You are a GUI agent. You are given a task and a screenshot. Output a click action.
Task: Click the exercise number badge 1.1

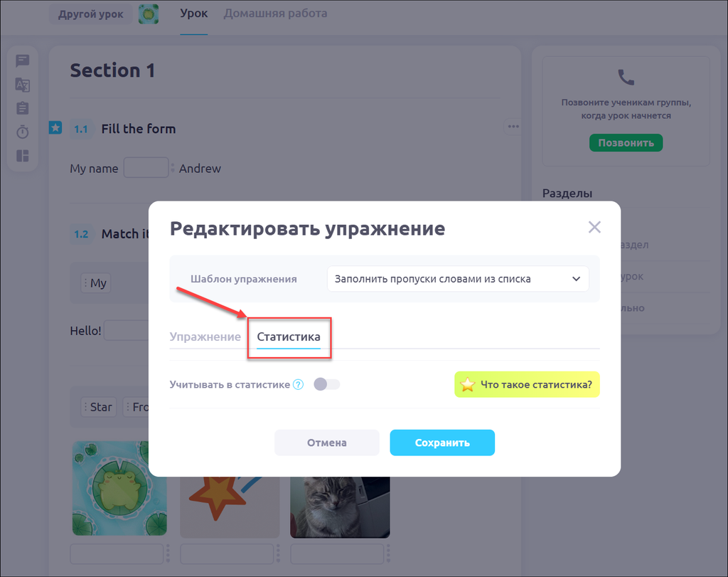81,129
